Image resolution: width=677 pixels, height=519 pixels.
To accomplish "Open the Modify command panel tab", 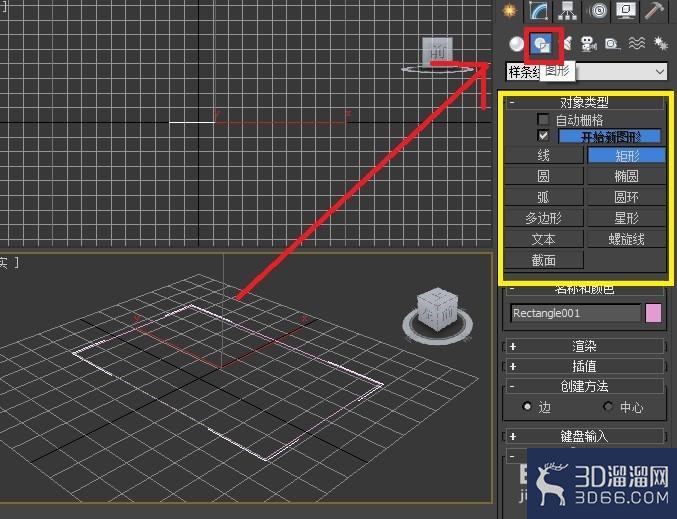I will coord(538,10).
